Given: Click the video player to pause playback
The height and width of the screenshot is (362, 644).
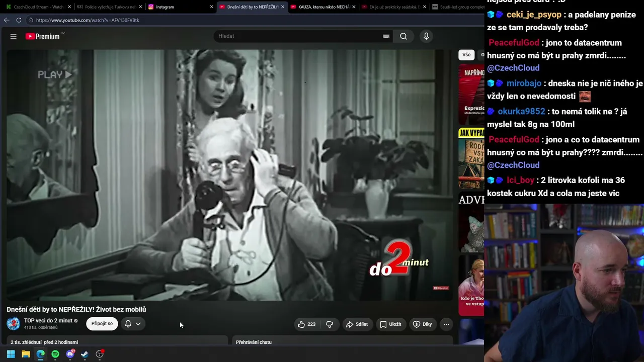Looking at the screenshot, I should (229, 175).
